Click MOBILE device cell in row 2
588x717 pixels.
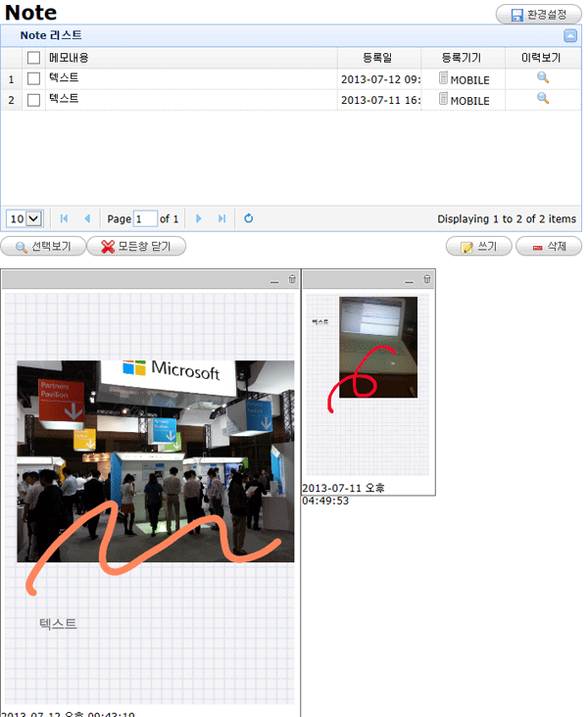464,100
